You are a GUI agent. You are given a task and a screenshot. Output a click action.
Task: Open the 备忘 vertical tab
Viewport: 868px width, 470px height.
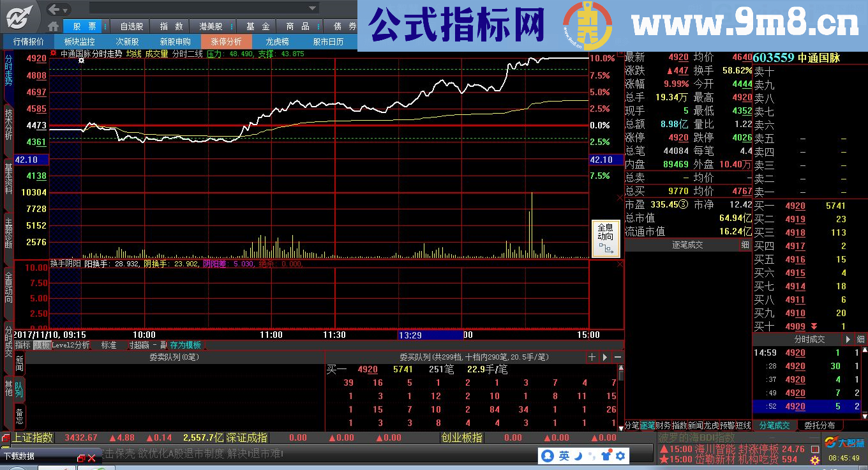point(19,416)
